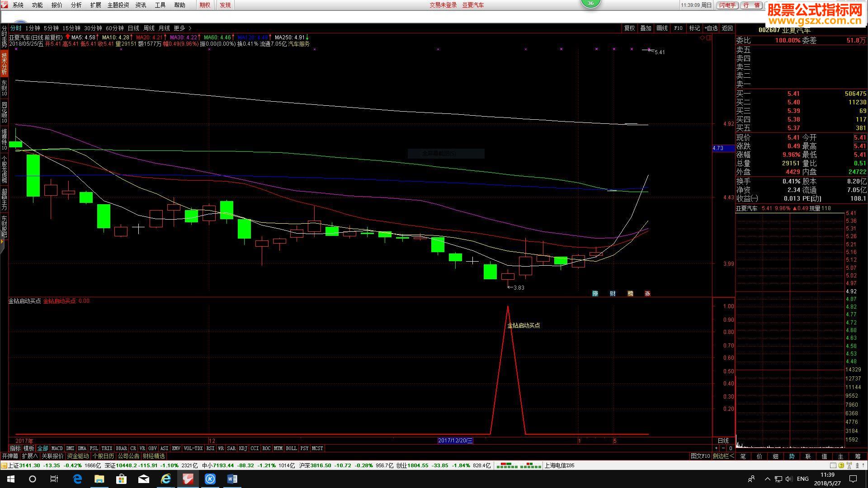Open the 工具 menu
This screenshot has height=488, width=868.
pos(160,5)
